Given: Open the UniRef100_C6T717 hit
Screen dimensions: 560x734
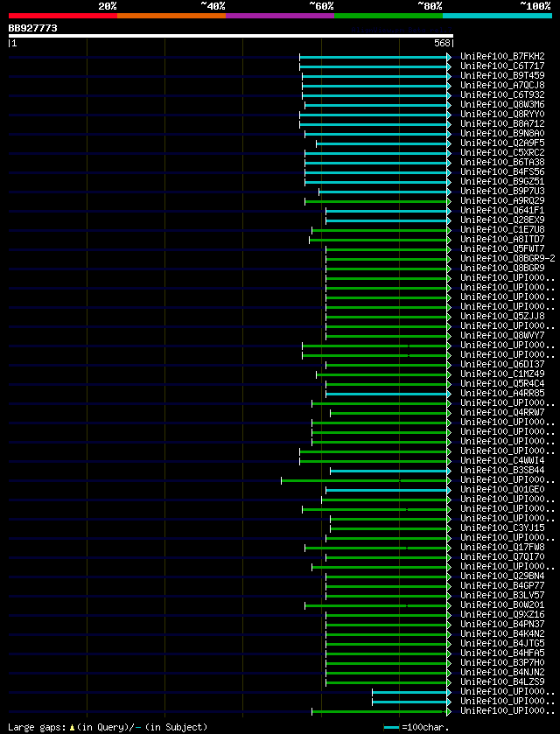Looking at the screenshot, I should tap(502, 66).
